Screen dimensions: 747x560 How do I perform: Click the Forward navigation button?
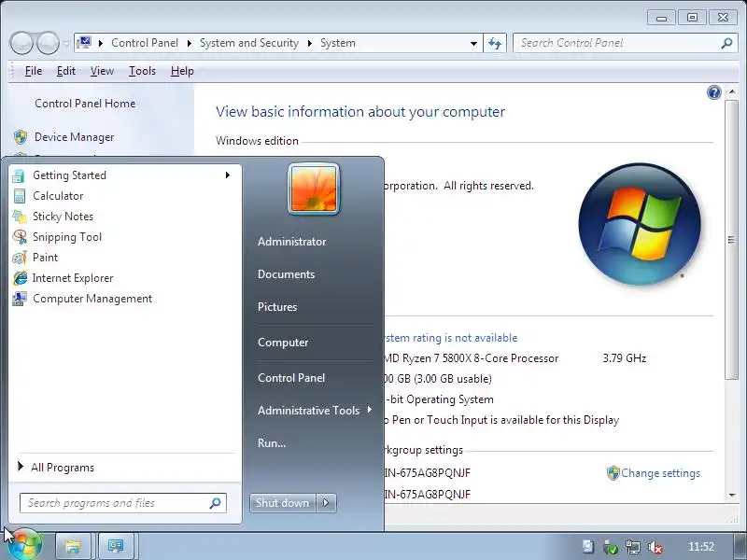point(48,43)
